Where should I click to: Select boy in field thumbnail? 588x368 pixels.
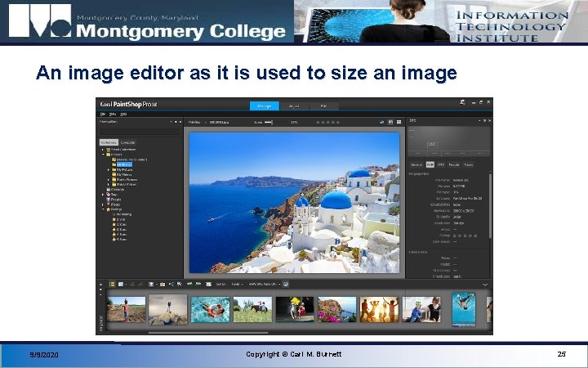(126, 309)
